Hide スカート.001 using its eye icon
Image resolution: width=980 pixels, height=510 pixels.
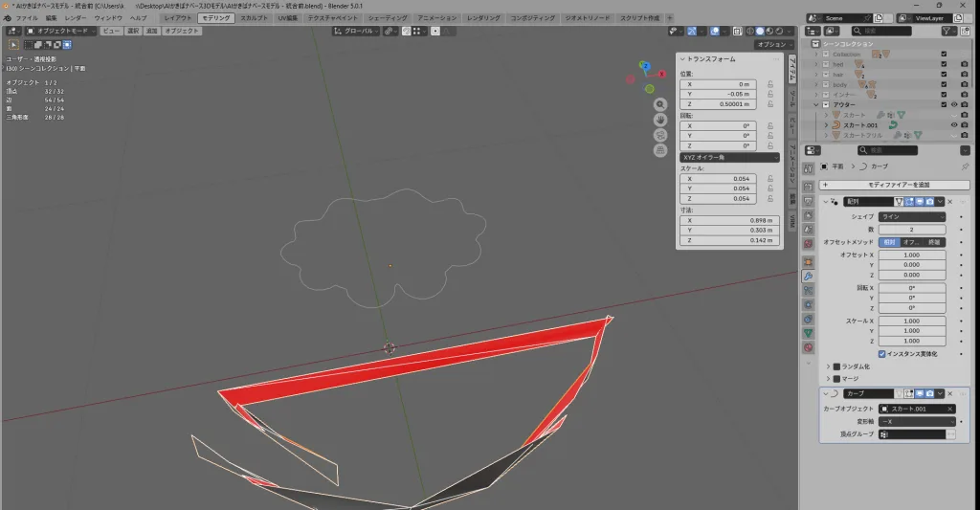point(954,124)
